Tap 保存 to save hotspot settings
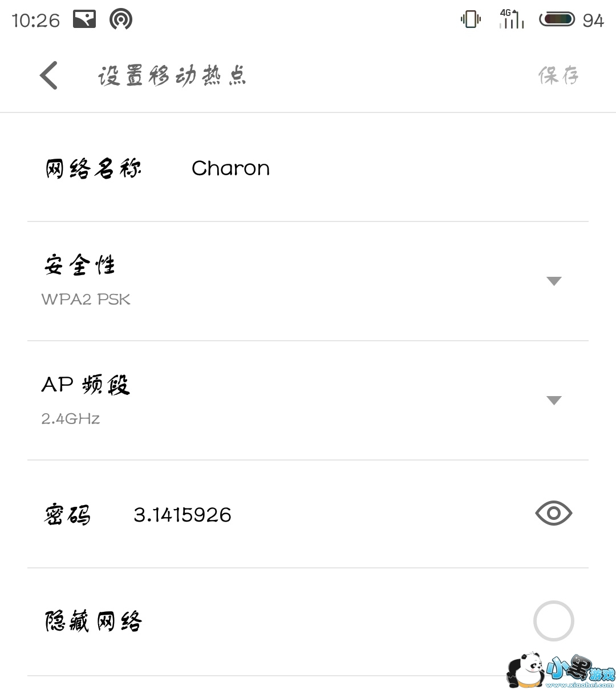Image resolution: width=616 pixels, height=690 pixels. pos(558,75)
